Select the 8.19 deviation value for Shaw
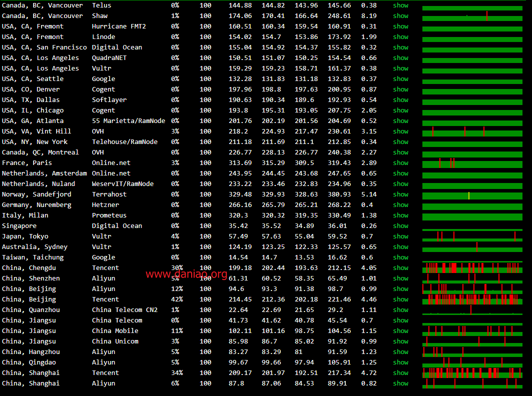This screenshot has height=396, width=532. tap(369, 16)
